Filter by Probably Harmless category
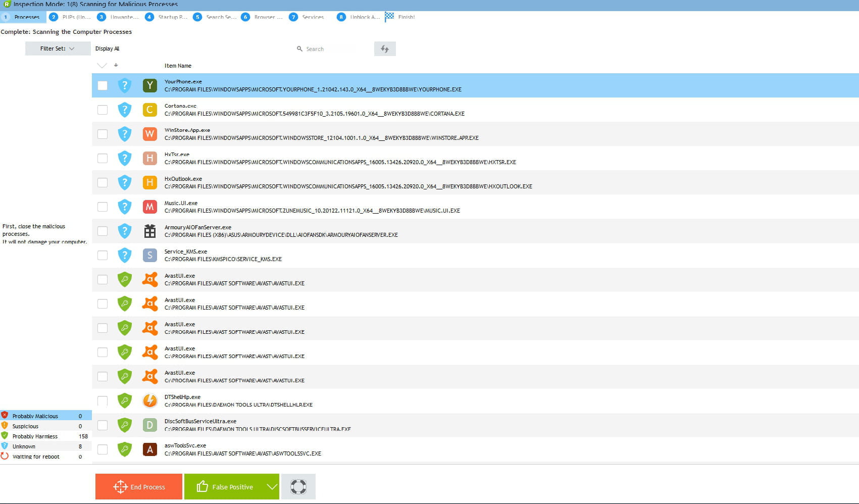The width and height of the screenshot is (859, 504). 35,436
